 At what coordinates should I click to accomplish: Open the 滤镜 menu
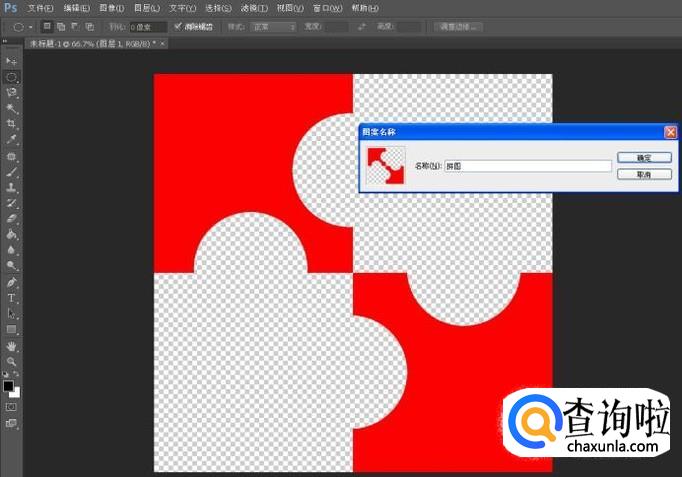click(250, 8)
